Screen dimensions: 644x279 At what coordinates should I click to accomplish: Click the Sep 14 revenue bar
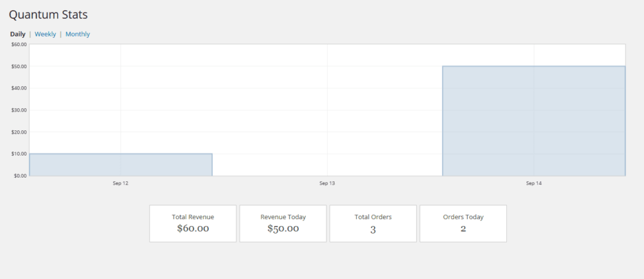click(x=534, y=121)
